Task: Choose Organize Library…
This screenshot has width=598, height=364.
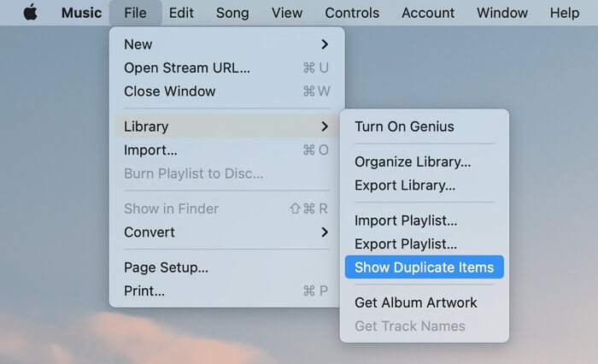Action: (424, 161)
